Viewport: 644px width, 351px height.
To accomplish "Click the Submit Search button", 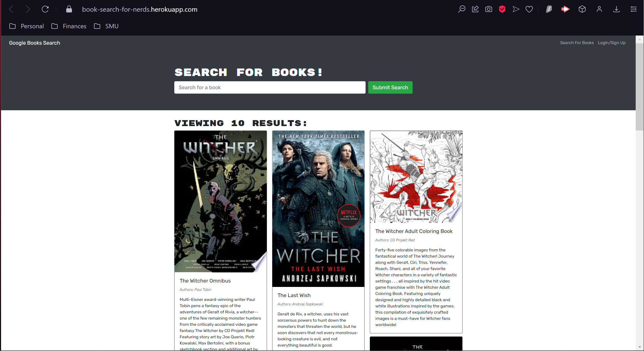I will click(390, 87).
